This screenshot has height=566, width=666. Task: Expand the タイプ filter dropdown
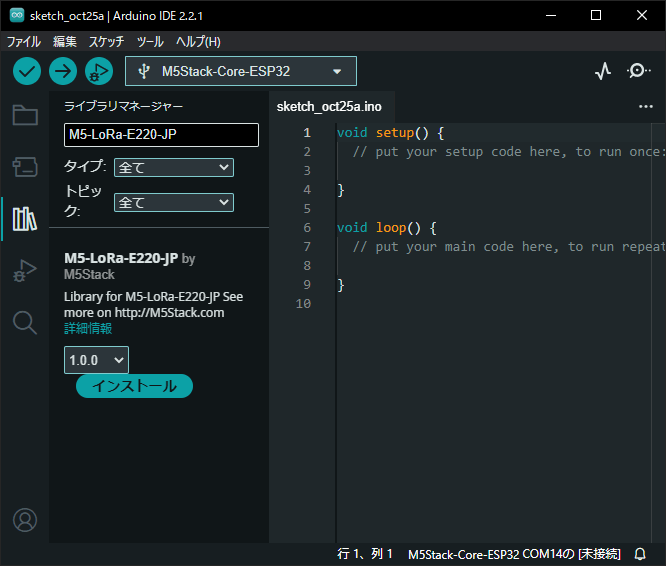coord(174,168)
